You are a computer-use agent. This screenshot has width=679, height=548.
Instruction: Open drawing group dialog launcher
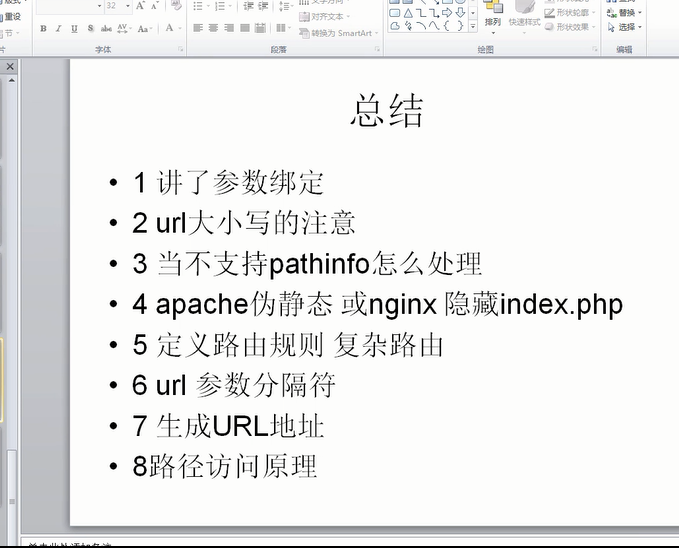(595, 49)
